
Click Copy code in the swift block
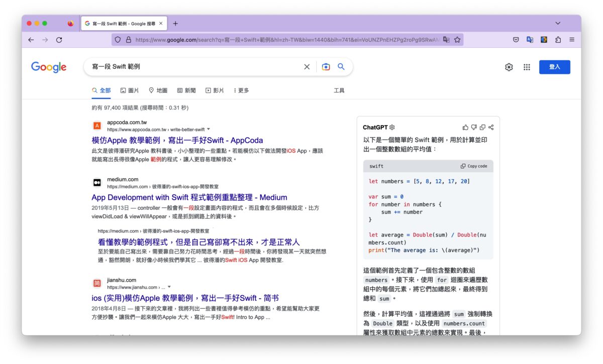click(474, 166)
